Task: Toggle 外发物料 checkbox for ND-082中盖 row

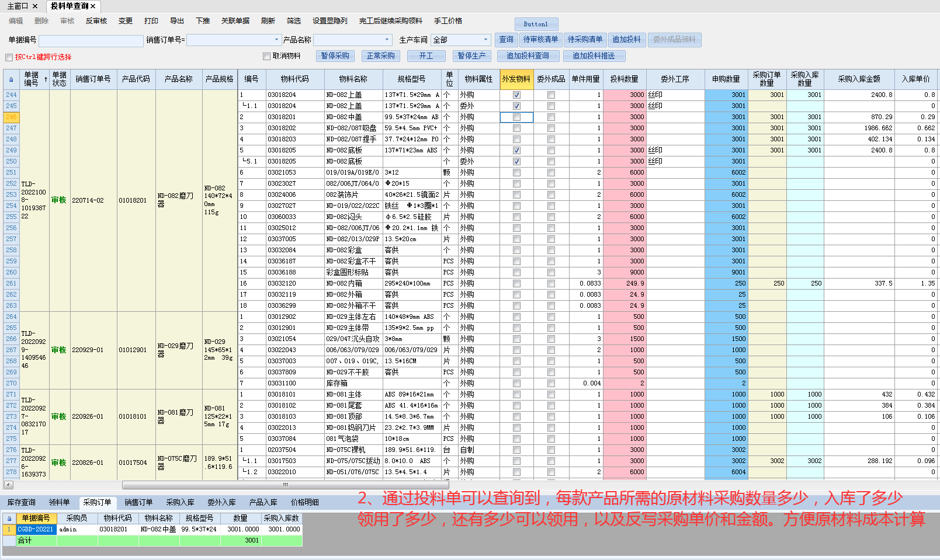Action: [x=516, y=117]
